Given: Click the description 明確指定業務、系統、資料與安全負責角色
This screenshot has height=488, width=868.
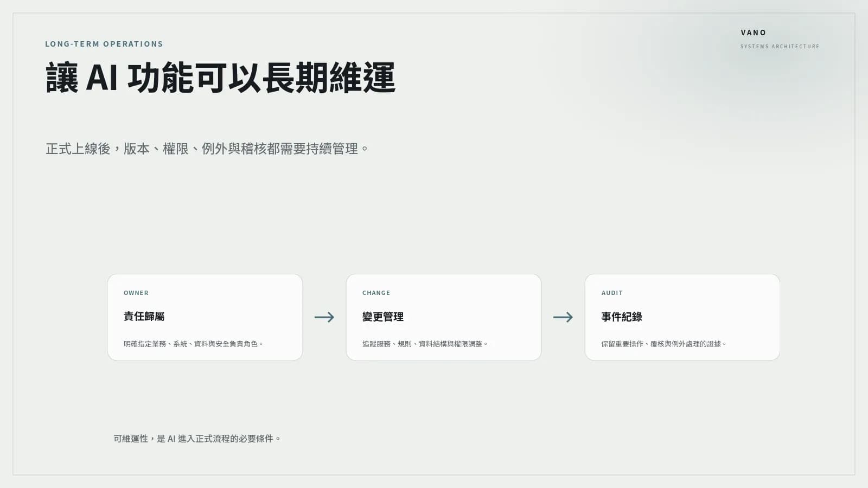Looking at the screenshot, I should 194,344.
